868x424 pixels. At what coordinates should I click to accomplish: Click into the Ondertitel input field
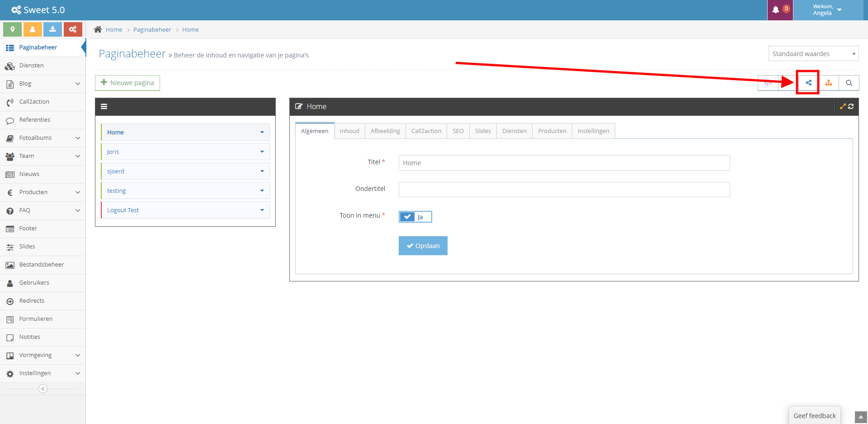(x=564, y=190)
